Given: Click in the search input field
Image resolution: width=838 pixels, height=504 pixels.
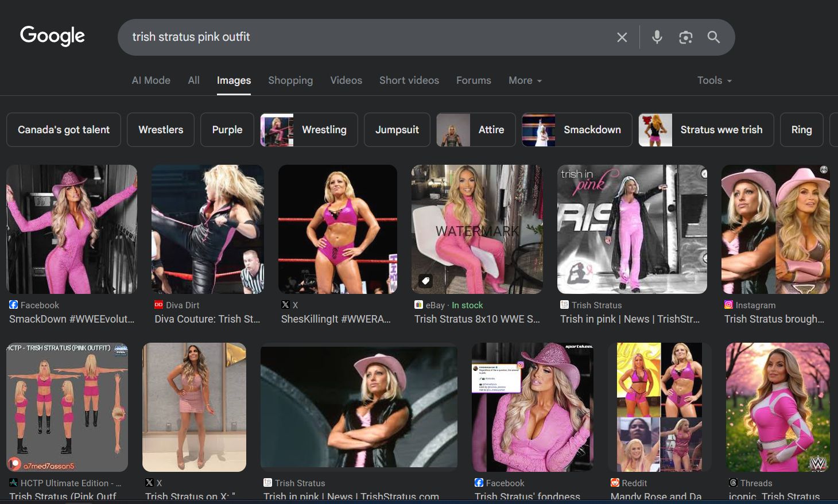Looking at the screenshot, I should (367, 37).
